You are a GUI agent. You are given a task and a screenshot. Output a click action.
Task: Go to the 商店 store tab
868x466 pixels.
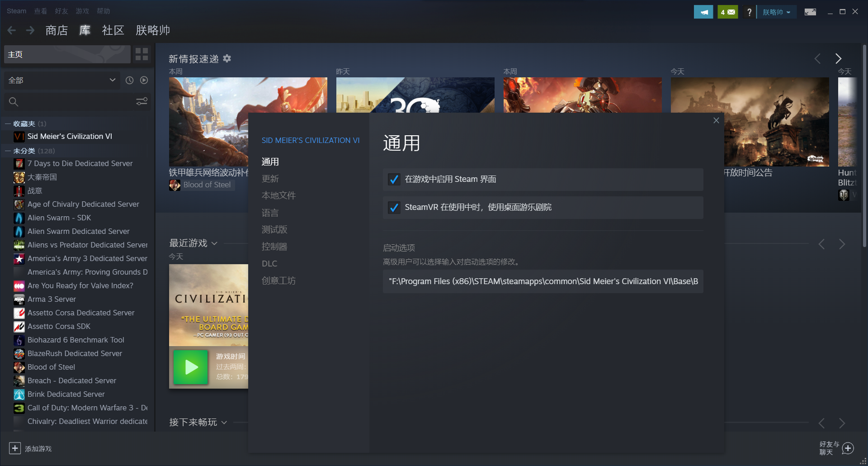[x=57, y=30]
